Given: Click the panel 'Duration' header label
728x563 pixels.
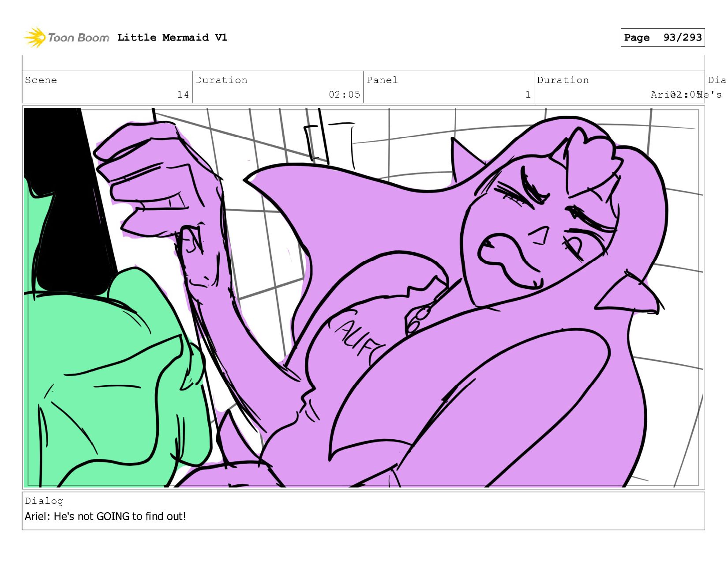Looking at the screenshot, I should pos(563,80).
